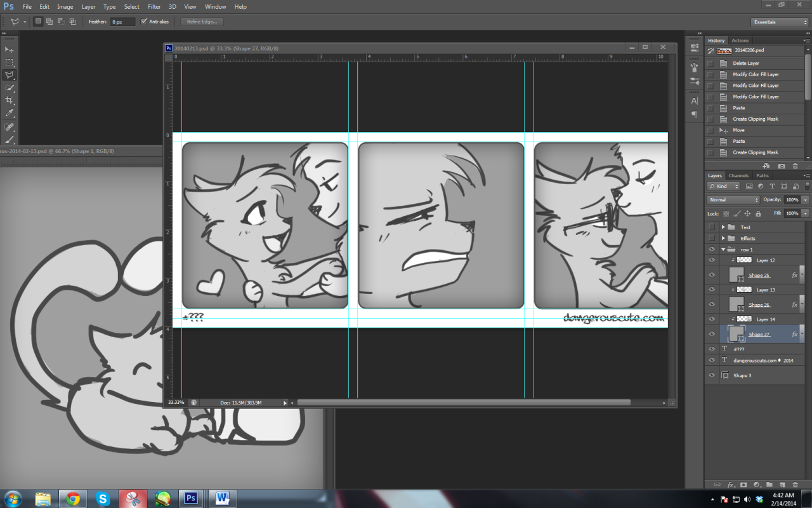Lock all on selected layer
This screenshot has width=812, height=508.
coord(758,213)
